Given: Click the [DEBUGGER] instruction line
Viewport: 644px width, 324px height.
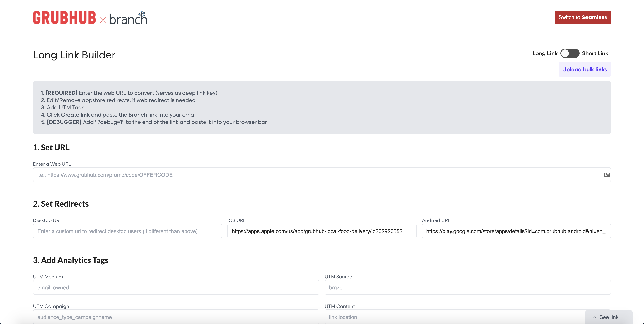Looking at the screenshot, I should coord(154,122).
